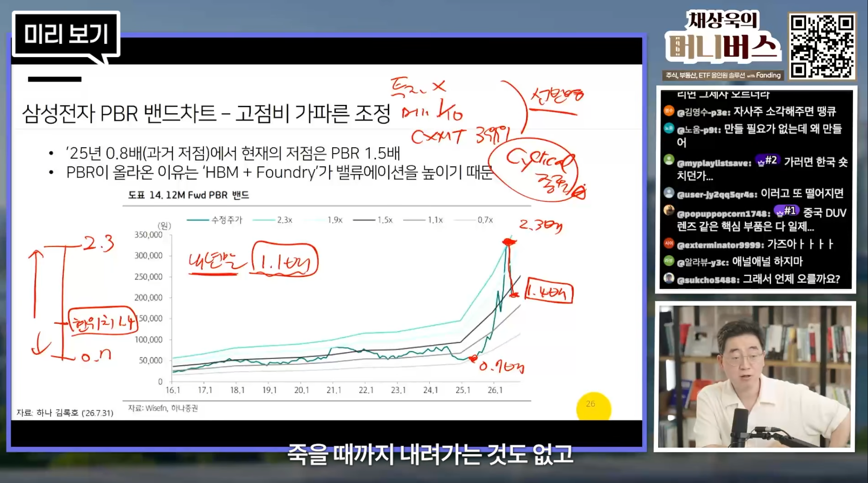Click the '19.1' x-axis label
Viewport: 868px width, 483px height.
270,390
